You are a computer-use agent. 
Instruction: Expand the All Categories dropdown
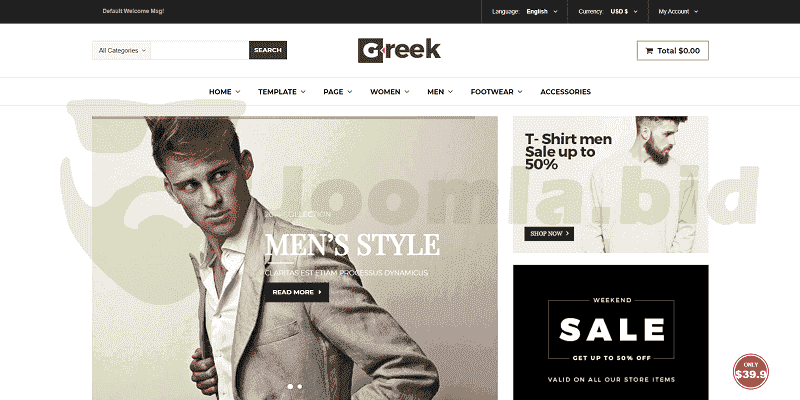pos(121,51)
